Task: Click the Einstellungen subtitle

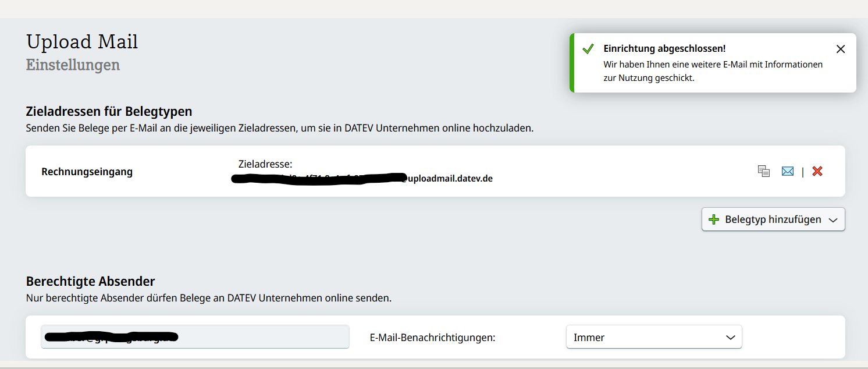Action: coord(73,65)
